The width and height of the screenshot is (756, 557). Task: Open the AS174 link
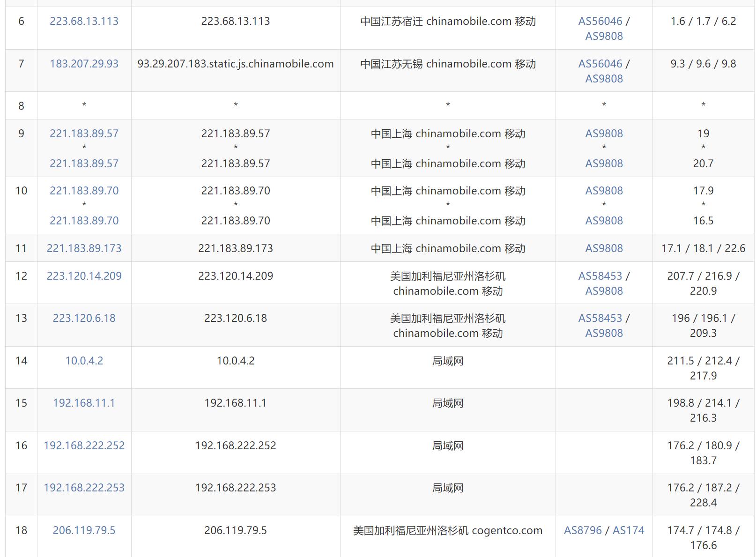628,530
